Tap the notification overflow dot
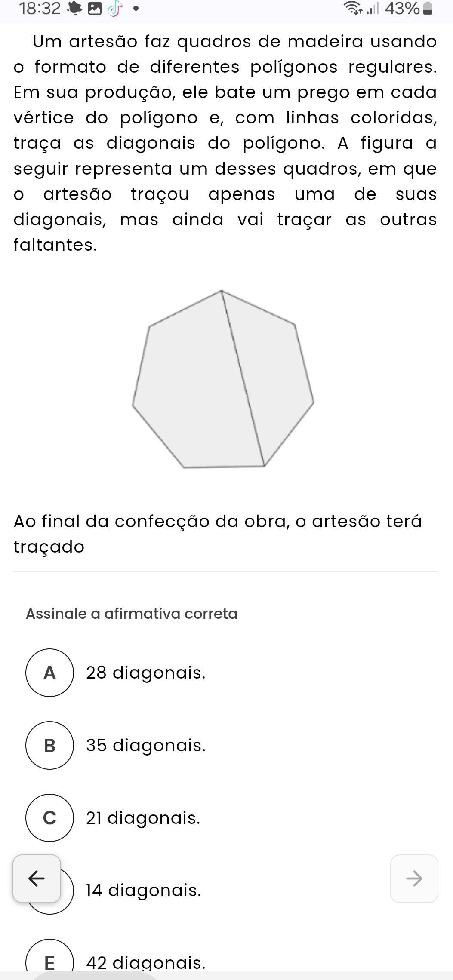The height and width of the screenshot is (980, 453). 136,9
